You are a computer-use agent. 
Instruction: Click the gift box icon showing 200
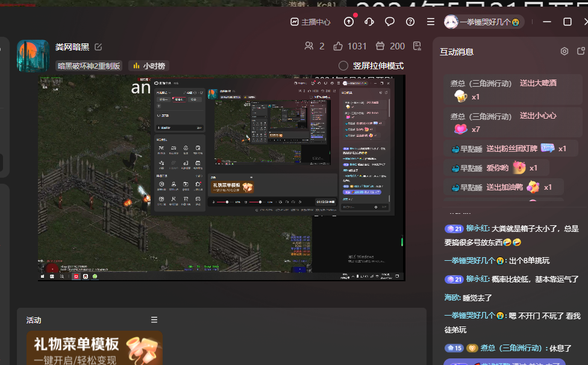380,46
